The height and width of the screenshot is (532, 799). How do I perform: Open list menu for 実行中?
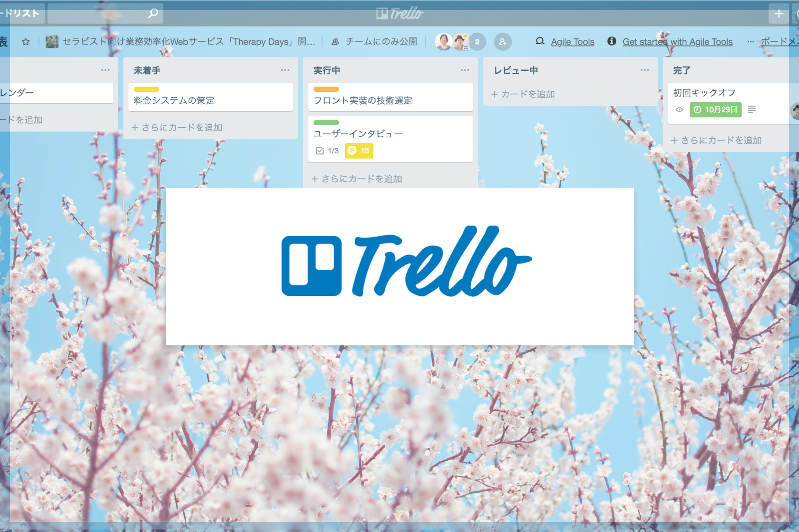point(465,70)
